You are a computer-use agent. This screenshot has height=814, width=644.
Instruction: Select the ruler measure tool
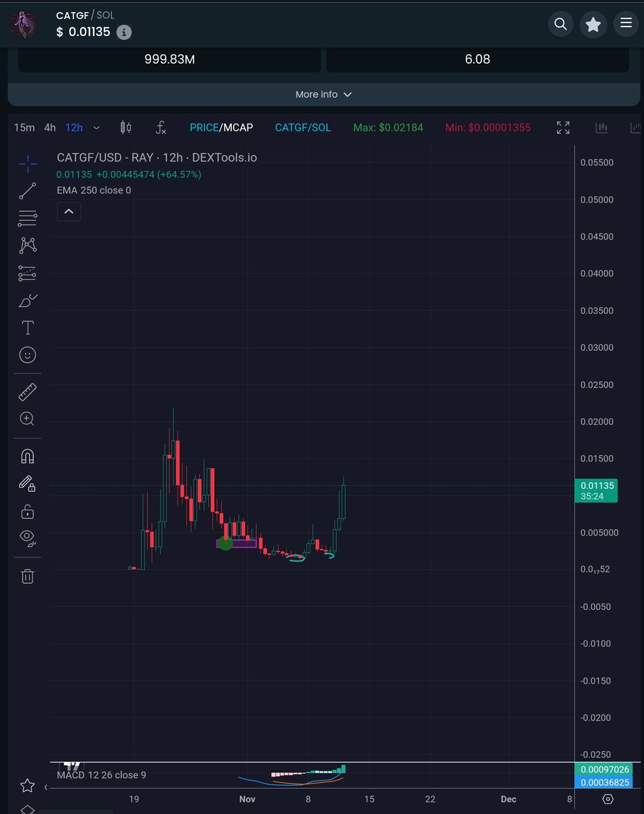pos(28,391)
